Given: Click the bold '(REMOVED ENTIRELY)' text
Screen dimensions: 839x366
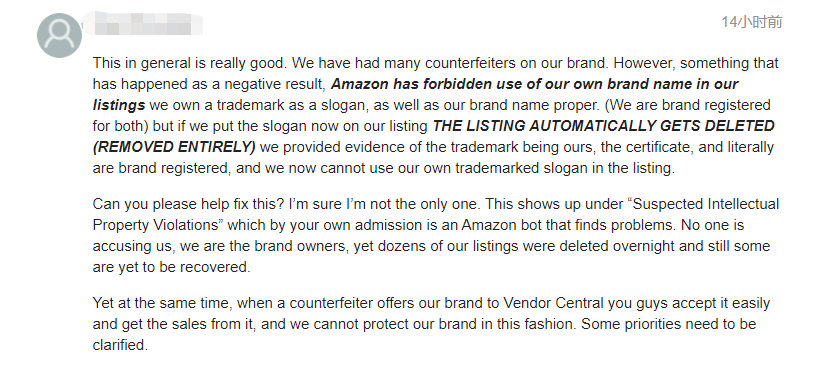Looking at the screenshot, I should [174, 147].
